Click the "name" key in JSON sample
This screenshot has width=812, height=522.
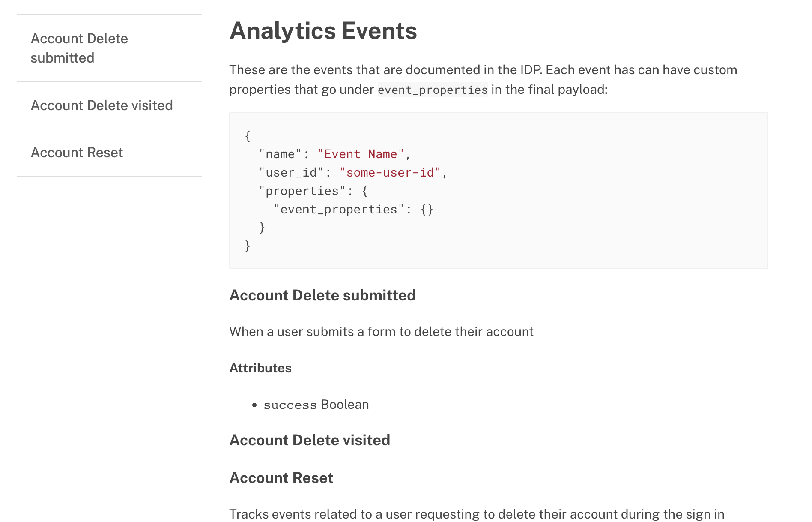click(x=280, y=154)
